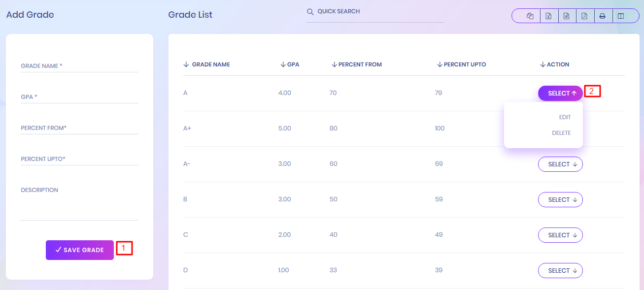Export grade list as PDF
This screenshot has width=644, height=290.
[x=584, y=16]
